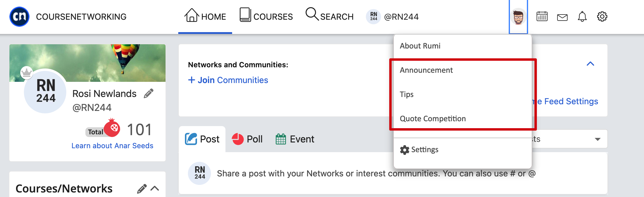The image size is (644, 197).
Task: Open Learn about Anar Seeds link
Action: click(x=112, y=146)
